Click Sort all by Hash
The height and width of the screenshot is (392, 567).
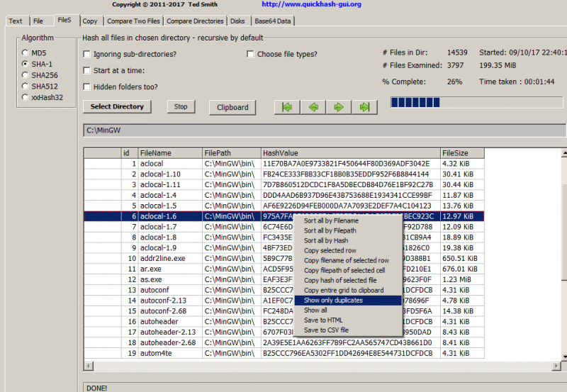[x=326, y=241]
